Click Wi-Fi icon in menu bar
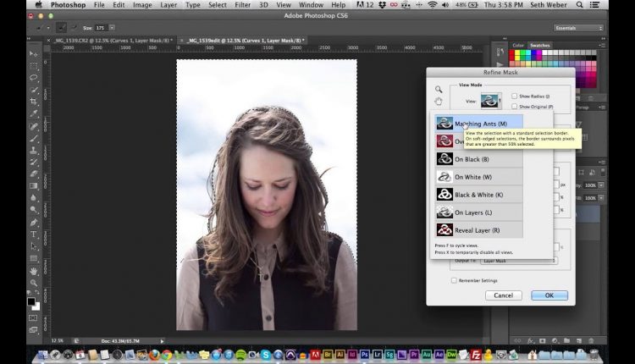 tap(432, 5)
